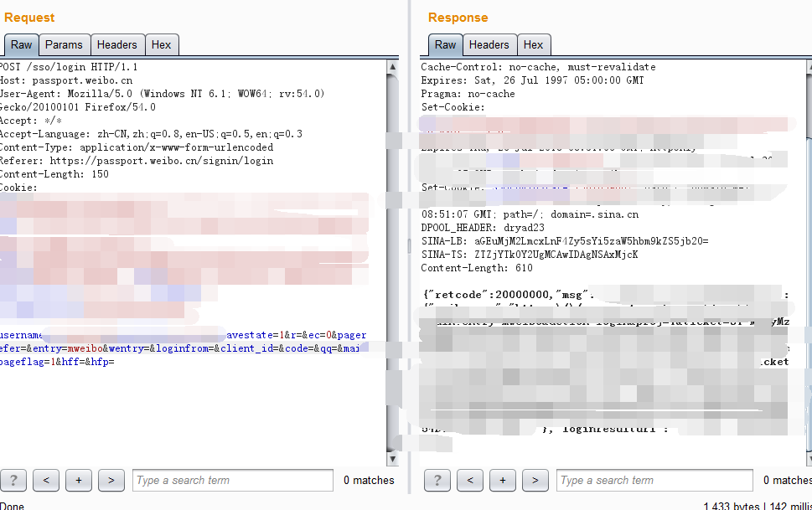
Task: Switch to Hex tab in Response panel
Action: click(x=533, y=45)
